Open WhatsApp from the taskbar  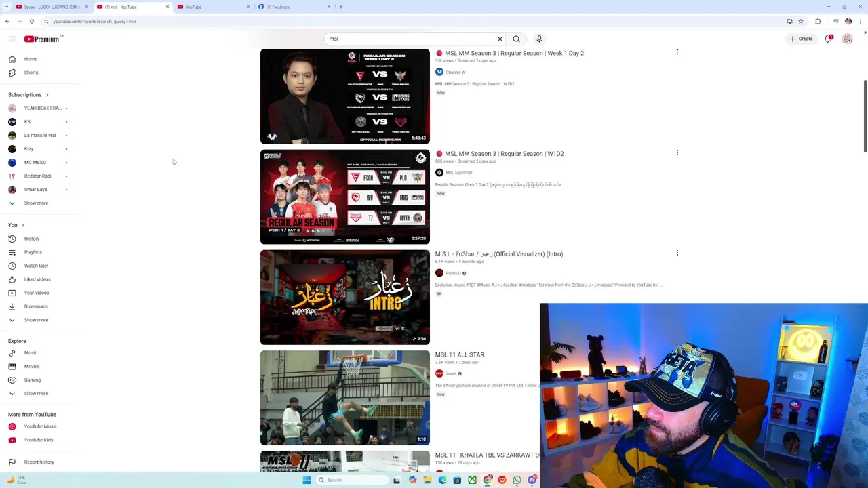tap(517, 480)
